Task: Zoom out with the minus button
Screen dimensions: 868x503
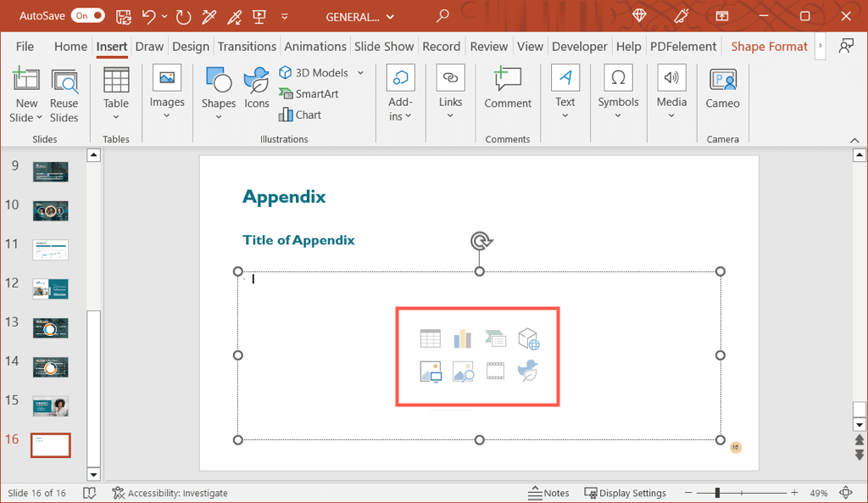Action: [x=688, y=493]
